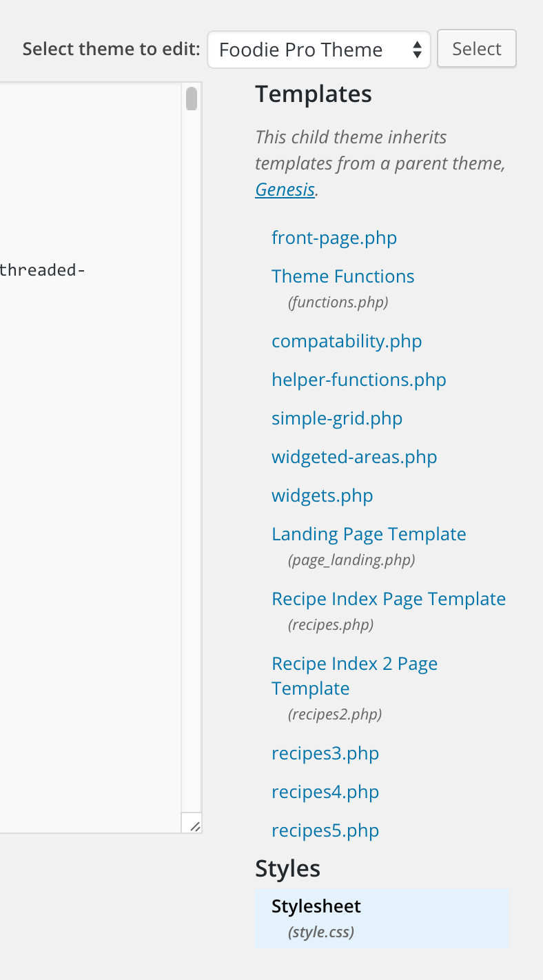Open the Foodie Pro Theme dropdown
This screenshot has height=980, width=543.
pyautogui.click(x=318, y=50)
